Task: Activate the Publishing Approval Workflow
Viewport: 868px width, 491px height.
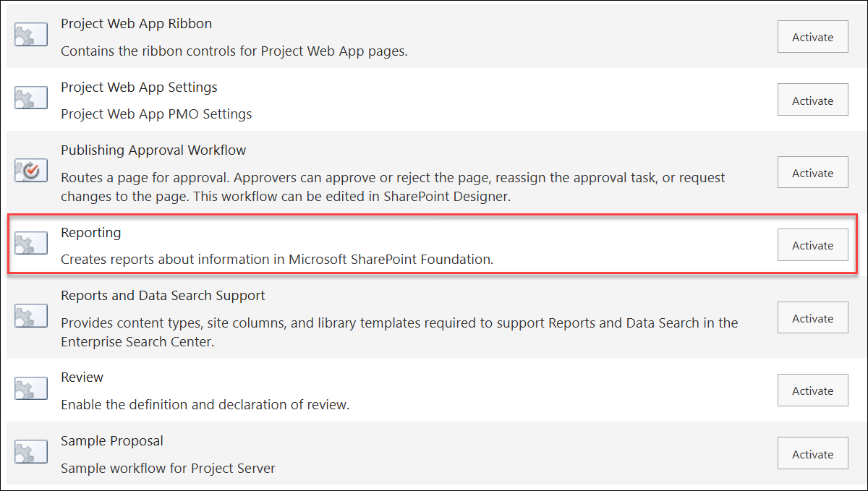Action: [812, 172]
